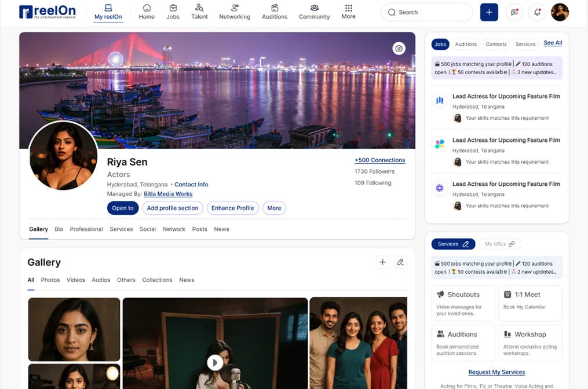Switch to the Professional profile tab
The width and height of the screenshot is (588, 389).
pyautogui.click(x=86, y=229)
